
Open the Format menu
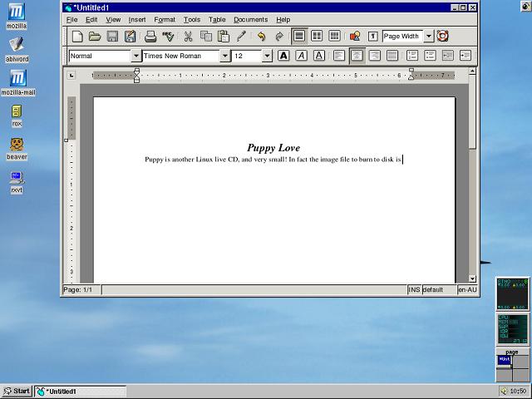[x=165, y=19]
